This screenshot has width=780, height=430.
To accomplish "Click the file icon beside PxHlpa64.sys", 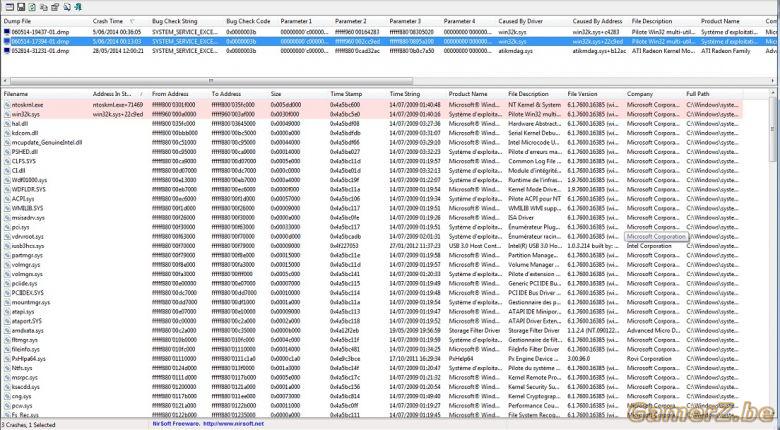I will pos(7,359).
